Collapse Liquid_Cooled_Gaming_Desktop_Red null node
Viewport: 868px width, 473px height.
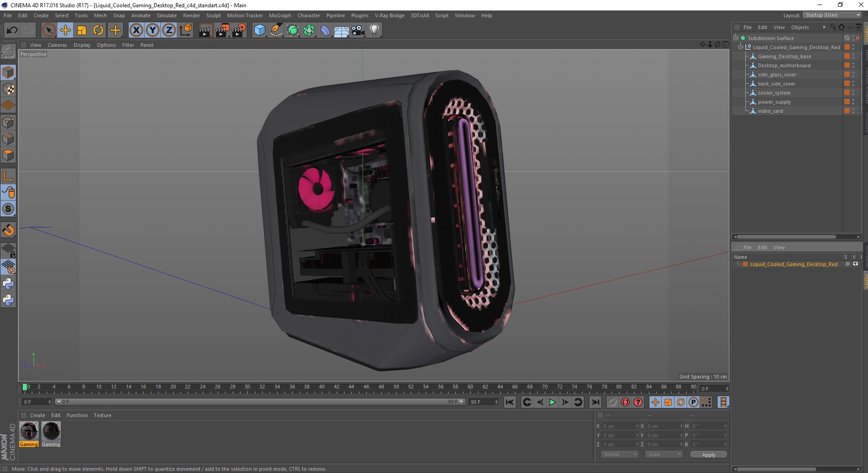[x=741, y=47]
